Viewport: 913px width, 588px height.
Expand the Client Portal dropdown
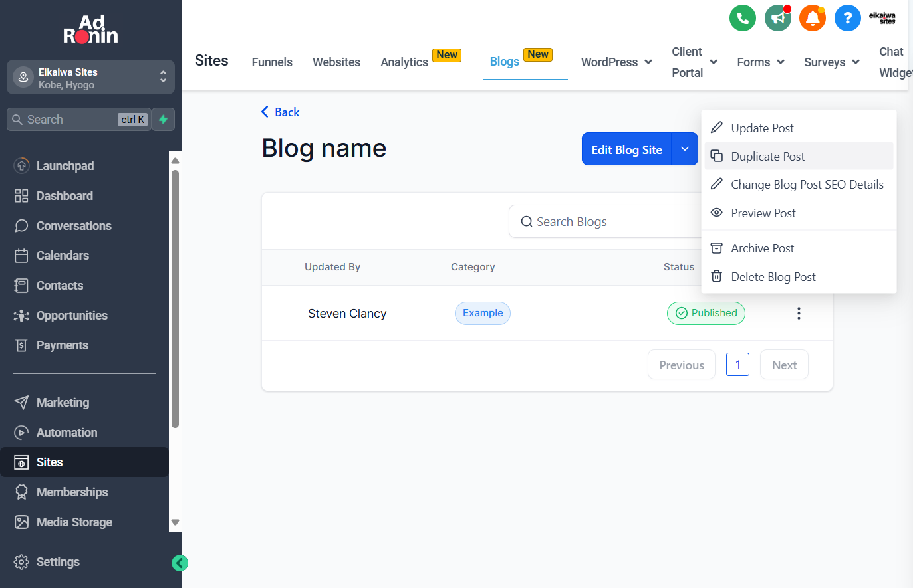[694, 62]
